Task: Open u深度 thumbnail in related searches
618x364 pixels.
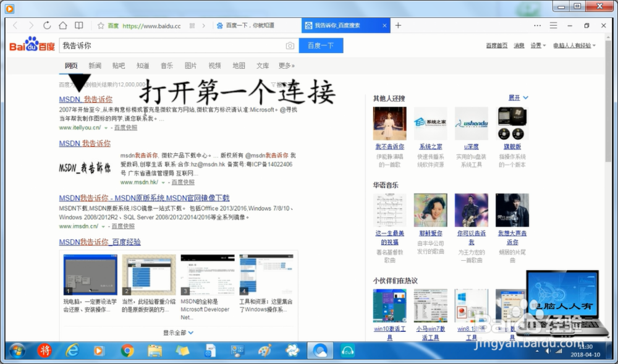Action: (472, 124)
